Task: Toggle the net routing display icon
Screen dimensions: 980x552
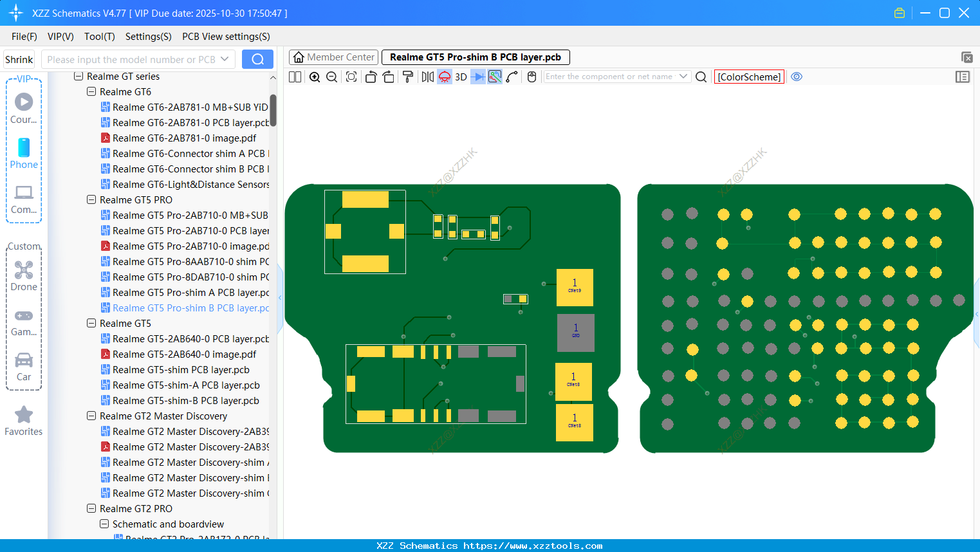Action: coord(495,77)
